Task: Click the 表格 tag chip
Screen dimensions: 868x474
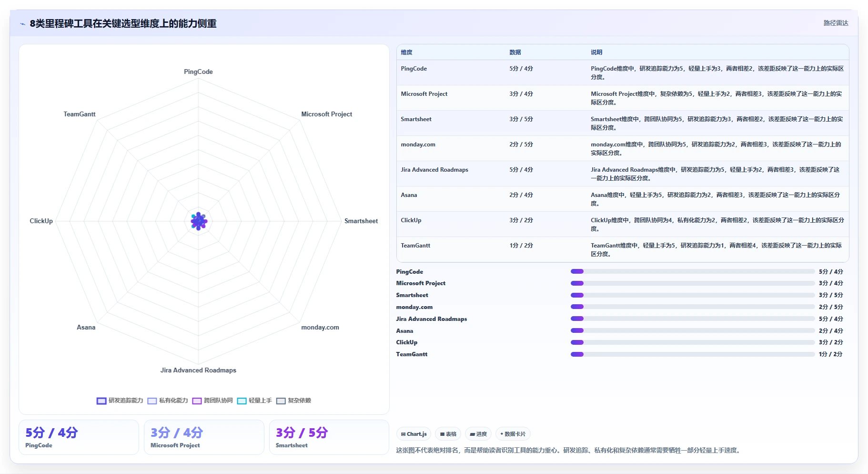Action: pos(448,434)
